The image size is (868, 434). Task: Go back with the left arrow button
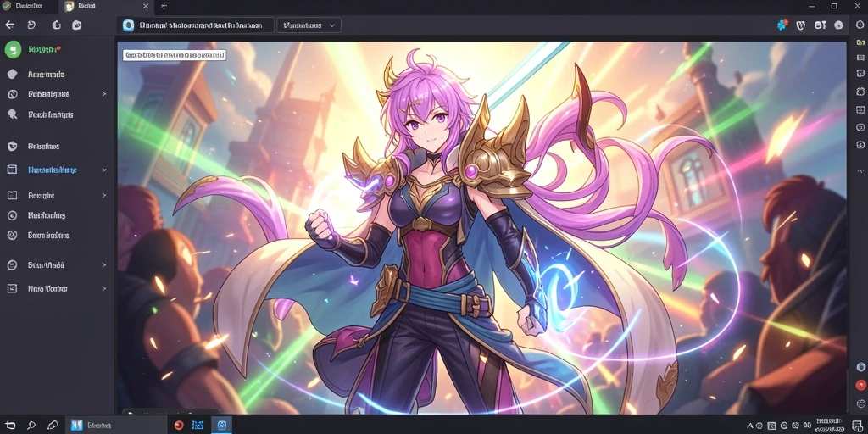(9, 25)
